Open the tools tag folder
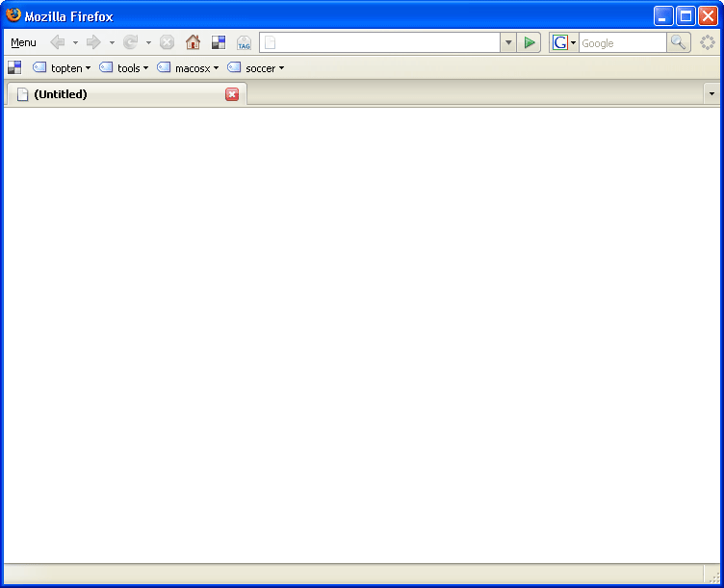 [x=124, y=68]
